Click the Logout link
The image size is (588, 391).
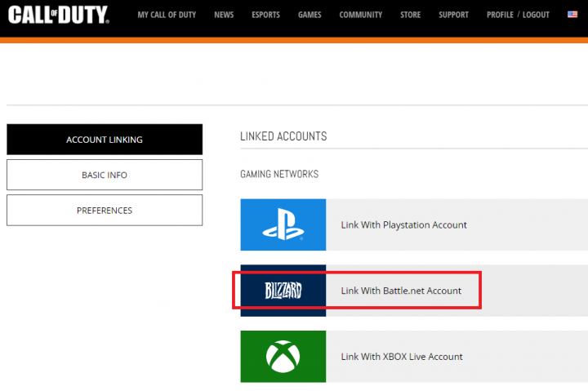coord(536,15)
